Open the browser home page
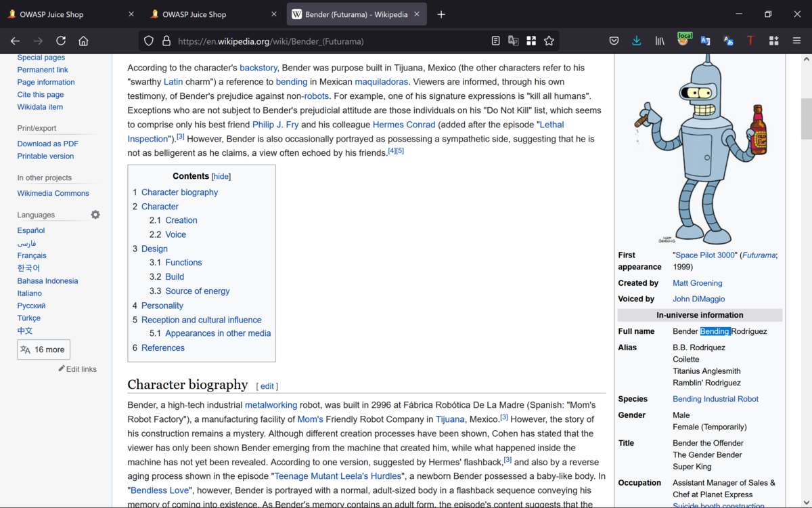 click(83, 41)
